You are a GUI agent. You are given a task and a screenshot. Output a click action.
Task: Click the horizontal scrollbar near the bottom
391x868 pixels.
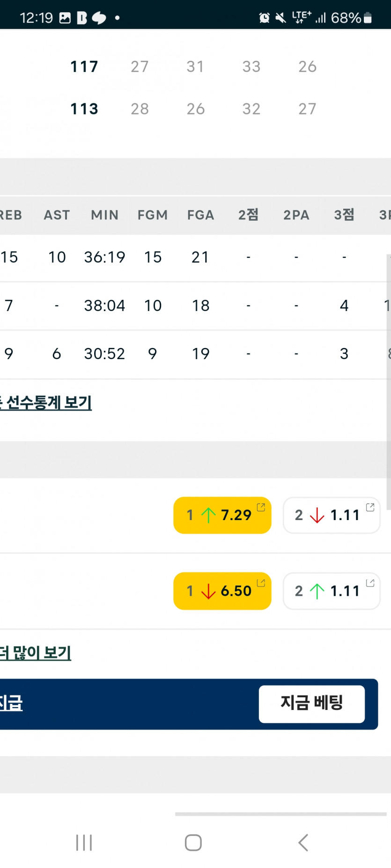[280, 814]
